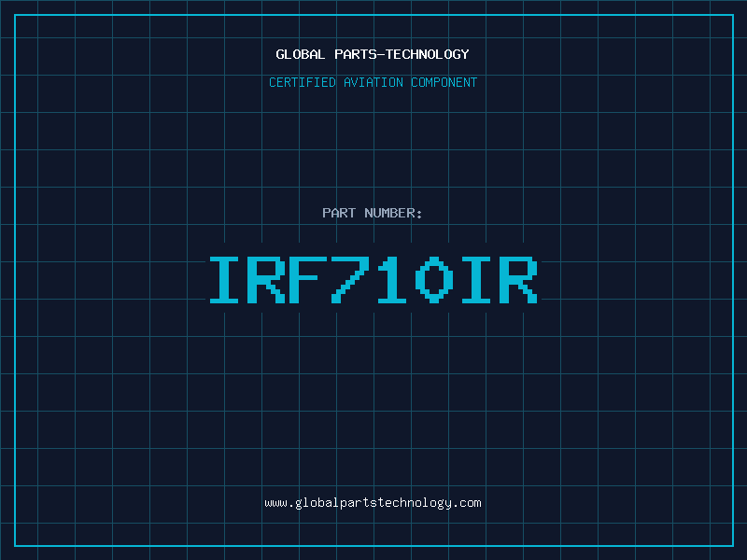Open the www.globalpartstechnology.com website link
The image size is (747, 560).
coord(373,503)
